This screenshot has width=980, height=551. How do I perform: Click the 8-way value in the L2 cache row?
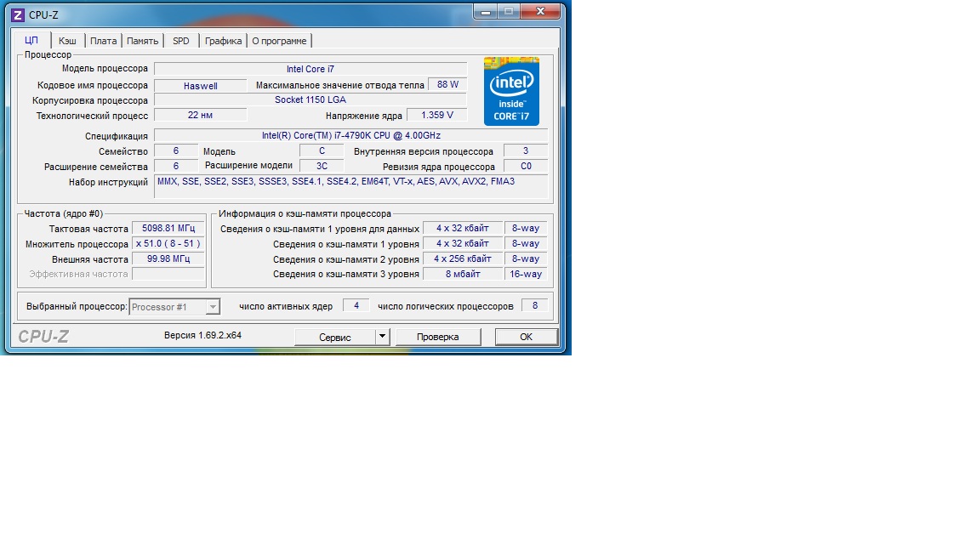coord(526,258)
